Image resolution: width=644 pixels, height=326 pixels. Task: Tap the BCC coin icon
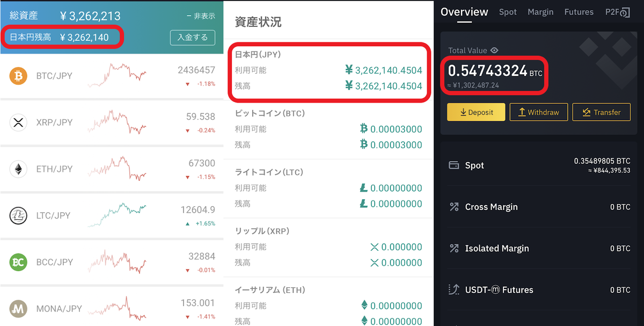pos(18,262)
